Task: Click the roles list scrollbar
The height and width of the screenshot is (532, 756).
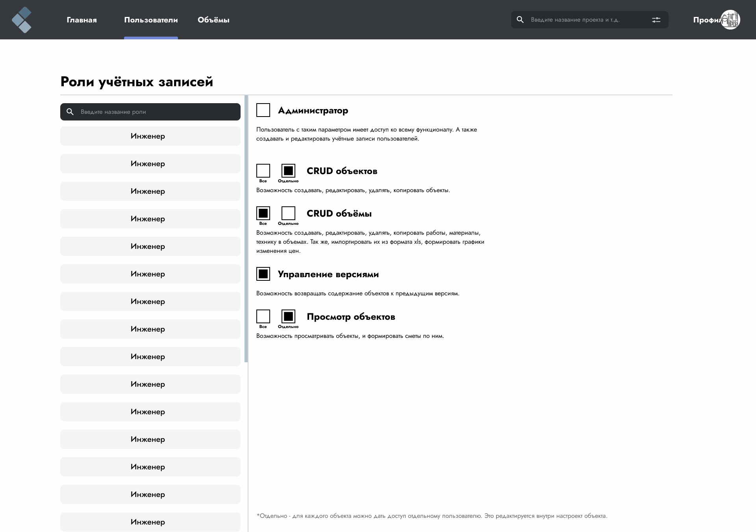Action: [x=246, y=229]
